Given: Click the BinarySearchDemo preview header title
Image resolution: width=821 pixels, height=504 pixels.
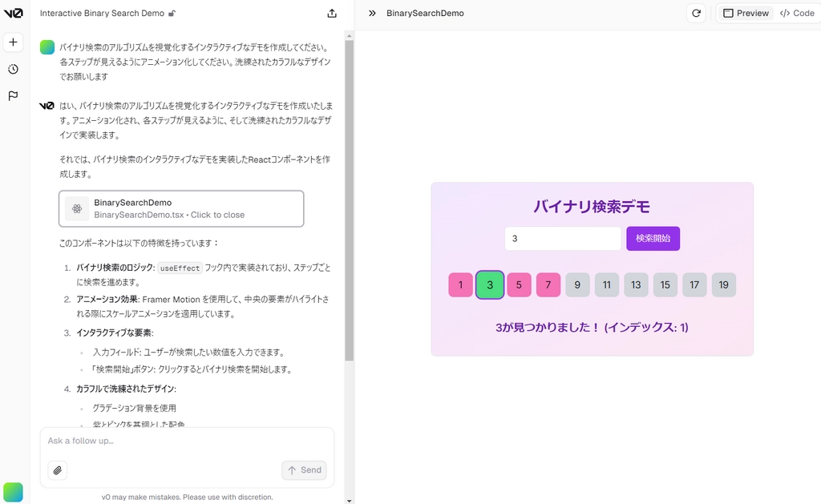Looking at the screenshot, I should click(x=425, y=13).
